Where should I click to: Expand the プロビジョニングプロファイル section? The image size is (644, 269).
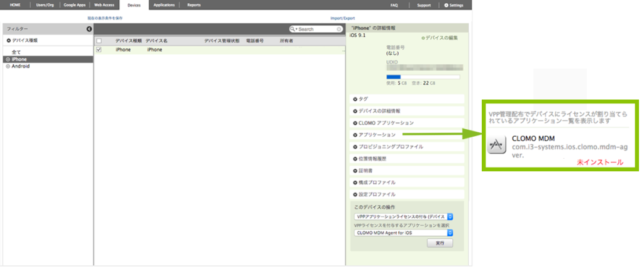click(407, 147)
